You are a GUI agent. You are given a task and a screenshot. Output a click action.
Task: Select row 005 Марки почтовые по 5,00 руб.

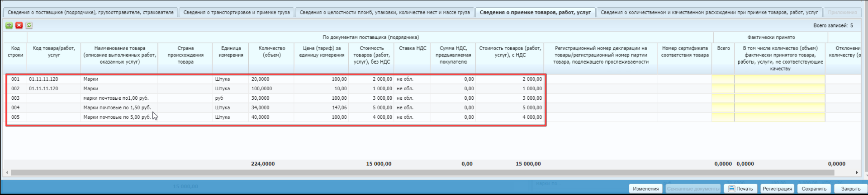pos(117,117)
